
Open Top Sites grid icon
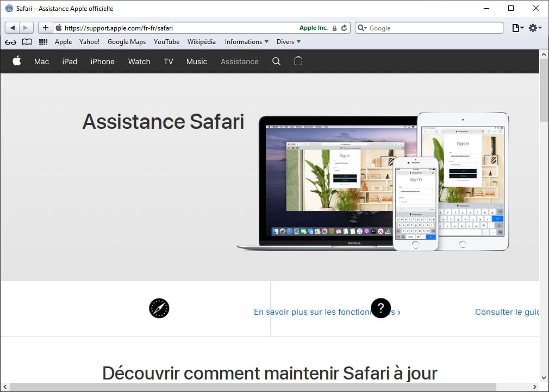pyautogui.click(x=43, y=42)
